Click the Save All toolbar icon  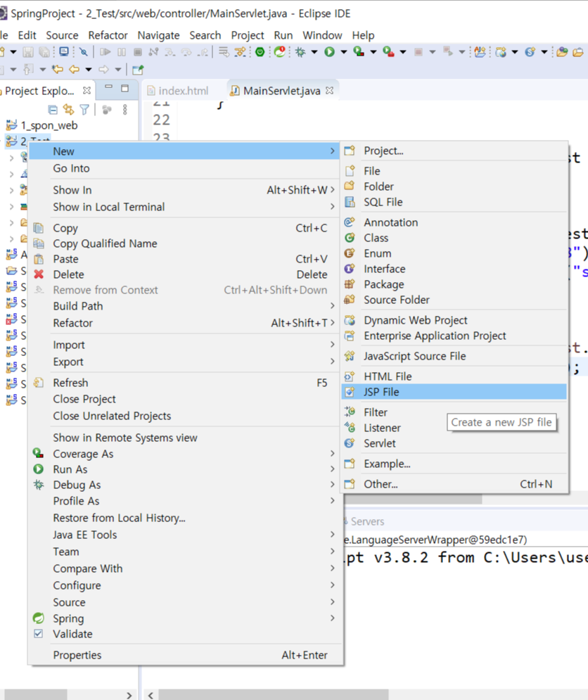(x=44, y=52)
